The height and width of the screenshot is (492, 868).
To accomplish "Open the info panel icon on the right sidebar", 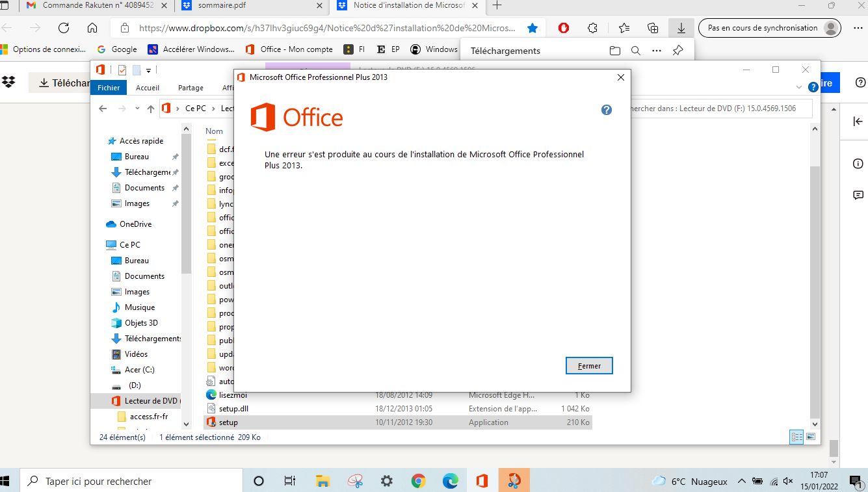I will point(858,164).
